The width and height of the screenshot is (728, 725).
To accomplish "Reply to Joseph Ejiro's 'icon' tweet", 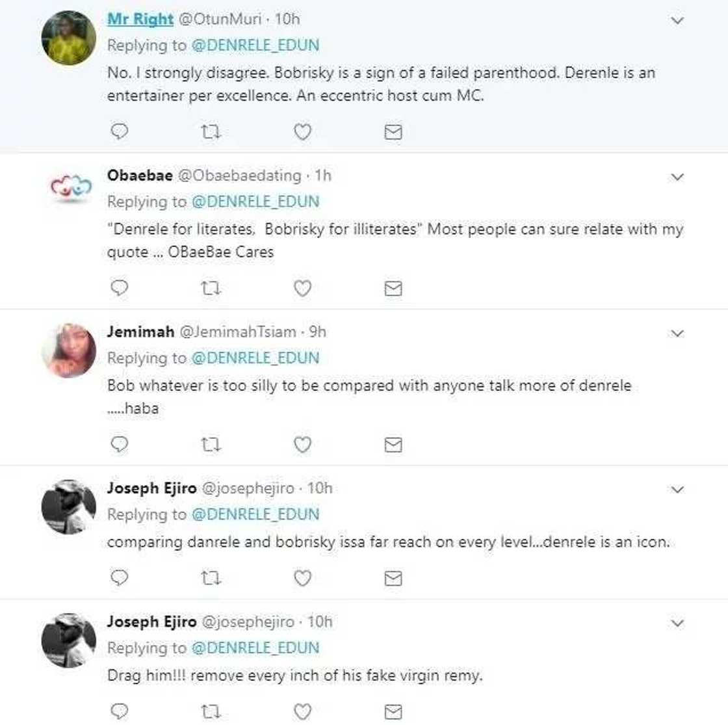I will tap(120, 578).
